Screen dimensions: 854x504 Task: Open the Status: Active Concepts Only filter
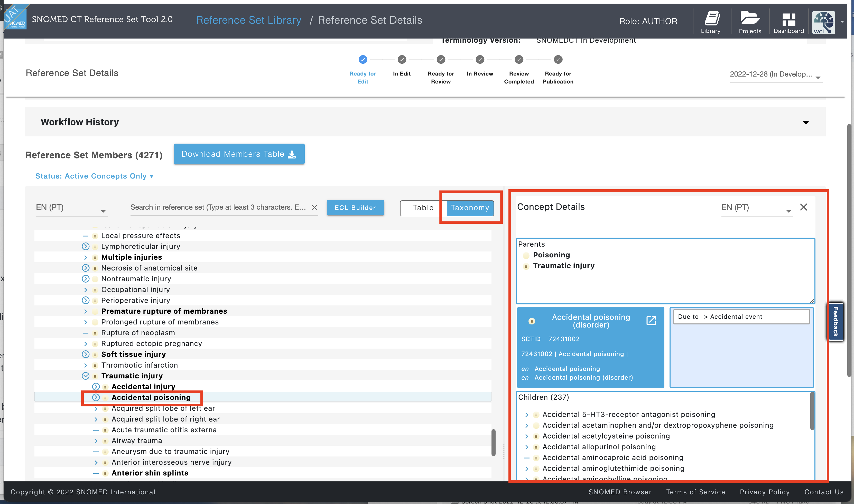94,176
